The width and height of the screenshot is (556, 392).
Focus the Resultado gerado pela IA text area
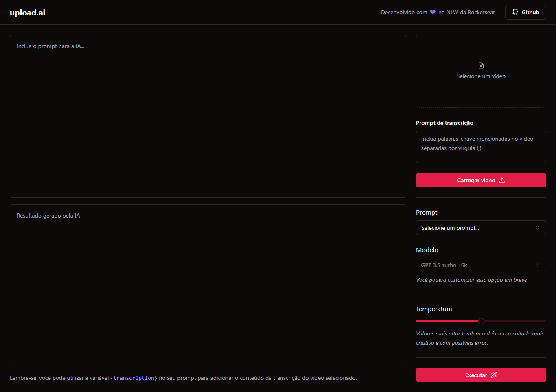[208, 285]
